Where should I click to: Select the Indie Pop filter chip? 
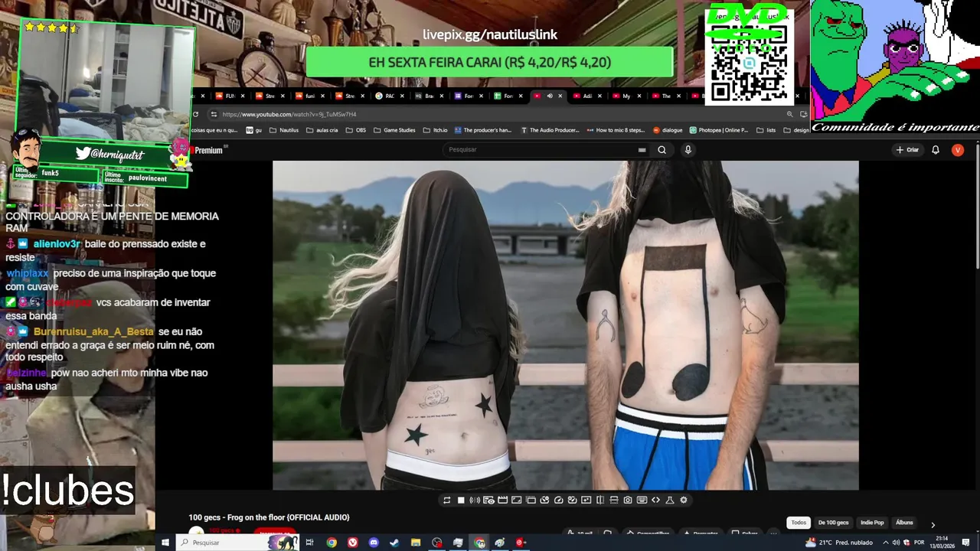tap(872, 523)
